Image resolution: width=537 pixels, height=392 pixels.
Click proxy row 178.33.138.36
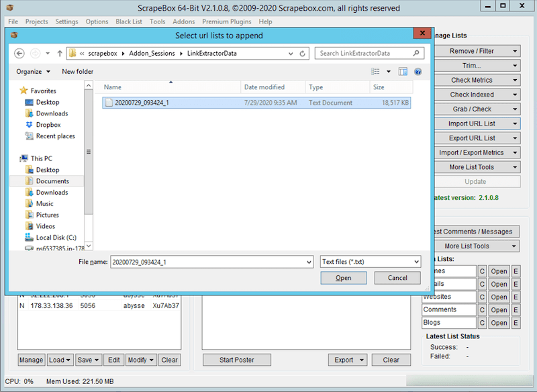(99, 305)
